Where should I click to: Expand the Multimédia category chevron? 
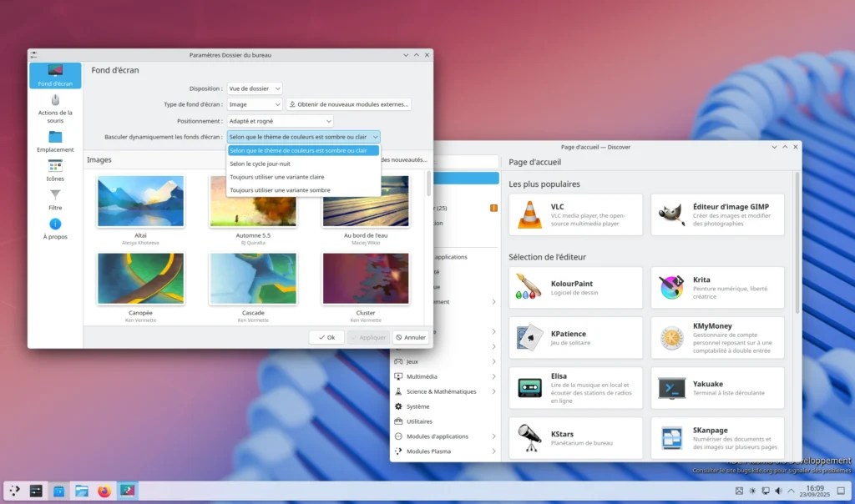click(494, 376)
